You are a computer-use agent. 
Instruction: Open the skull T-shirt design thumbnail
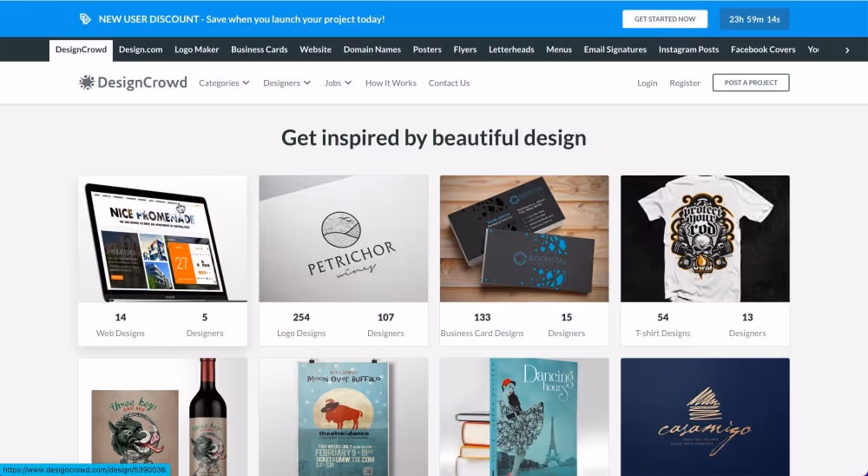pos(705,239)
